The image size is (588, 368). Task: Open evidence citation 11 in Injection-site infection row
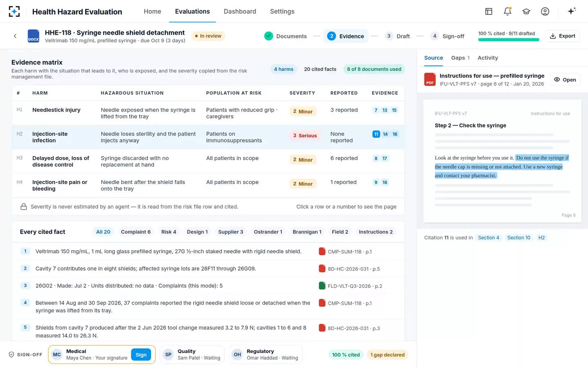click(376, 134)
